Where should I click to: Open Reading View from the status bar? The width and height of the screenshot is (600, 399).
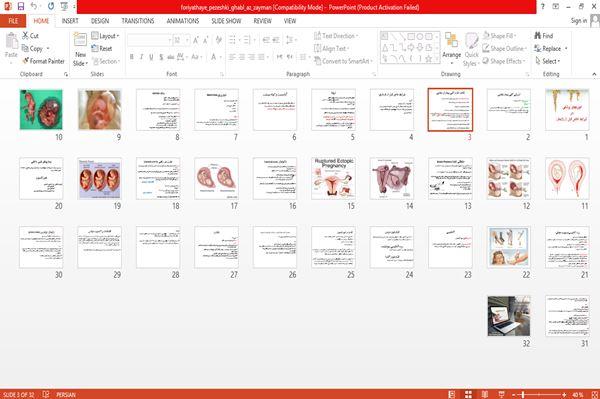click(484, 394)
